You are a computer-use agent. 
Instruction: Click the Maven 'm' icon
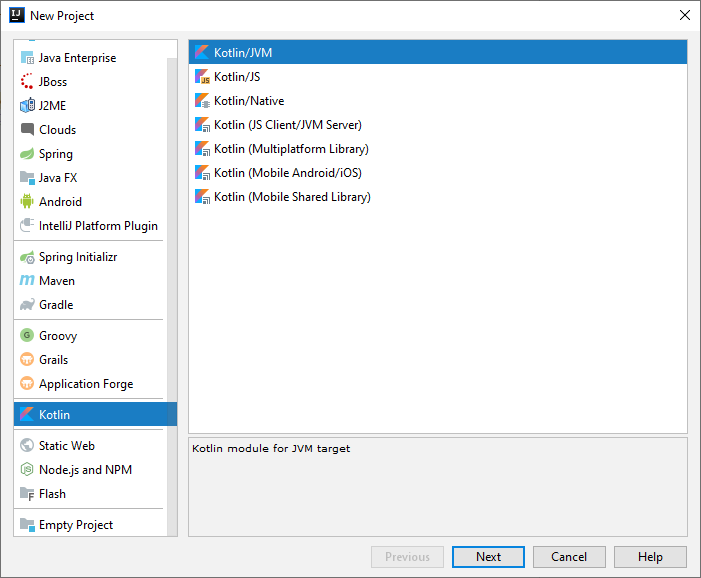point(28,281)
